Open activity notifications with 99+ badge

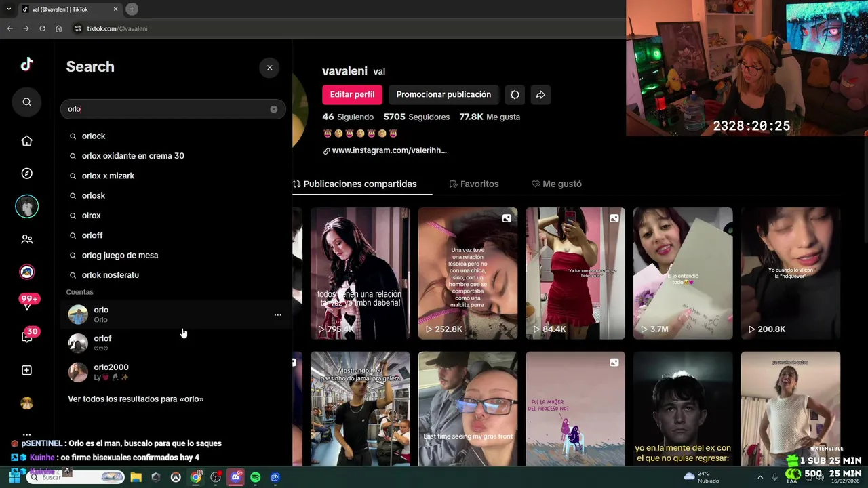28,303
